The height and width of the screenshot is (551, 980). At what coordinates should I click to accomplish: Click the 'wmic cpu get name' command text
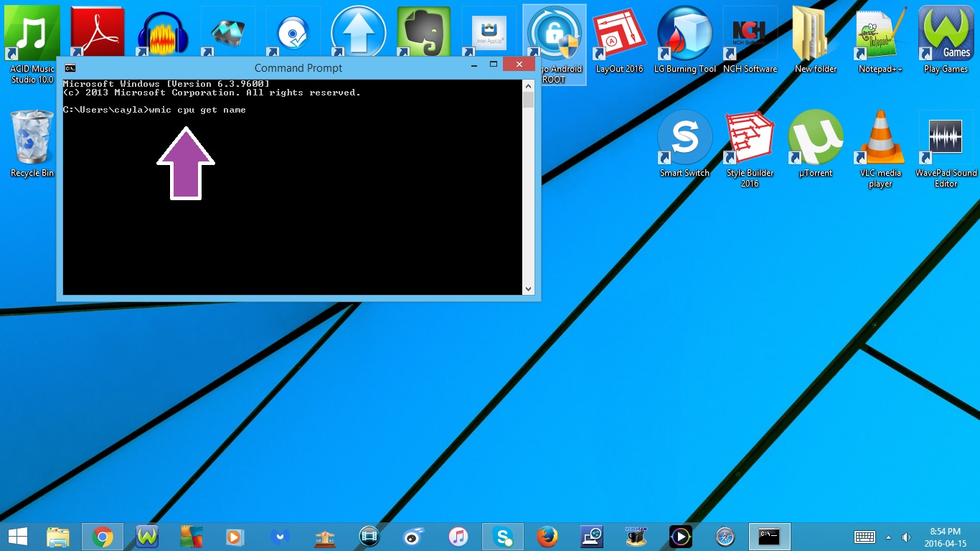(197, 110)
